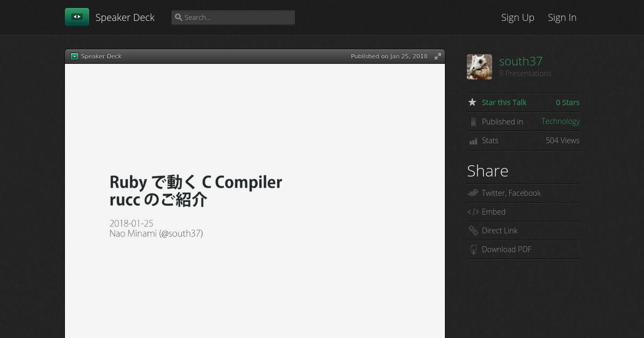Viewport: 644px width, 338px height.
Task: Click the Twitter bird share icon
Action: pos(473,193)
